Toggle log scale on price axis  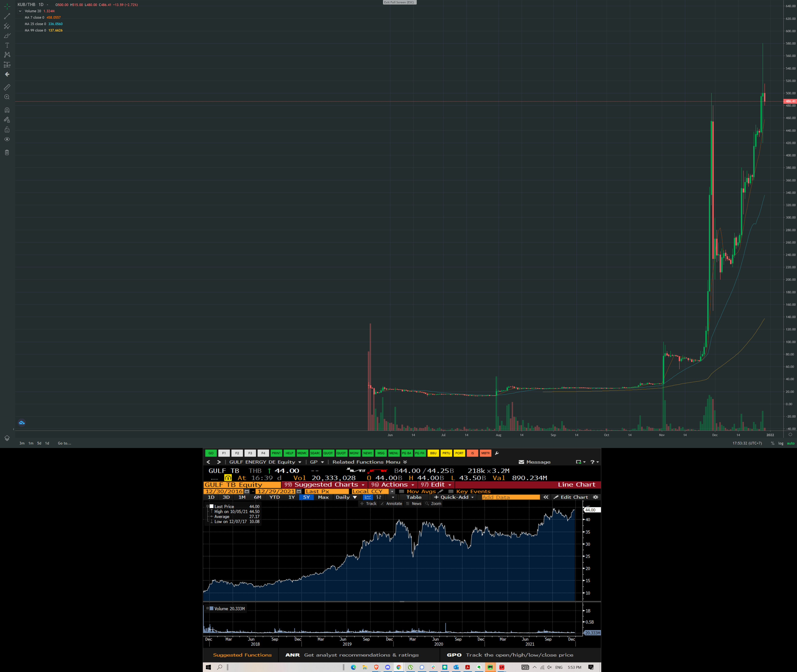click(x=781, y=443)
